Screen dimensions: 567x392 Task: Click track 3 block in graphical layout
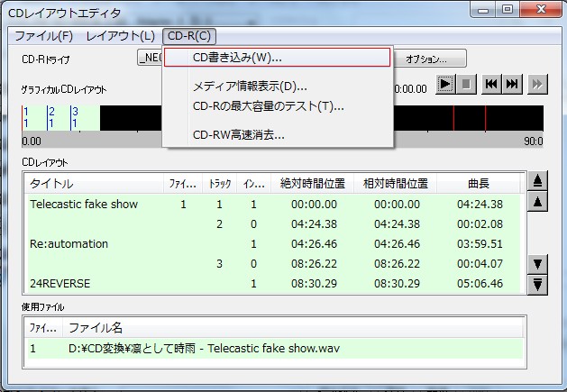click(x=85, y=118)
